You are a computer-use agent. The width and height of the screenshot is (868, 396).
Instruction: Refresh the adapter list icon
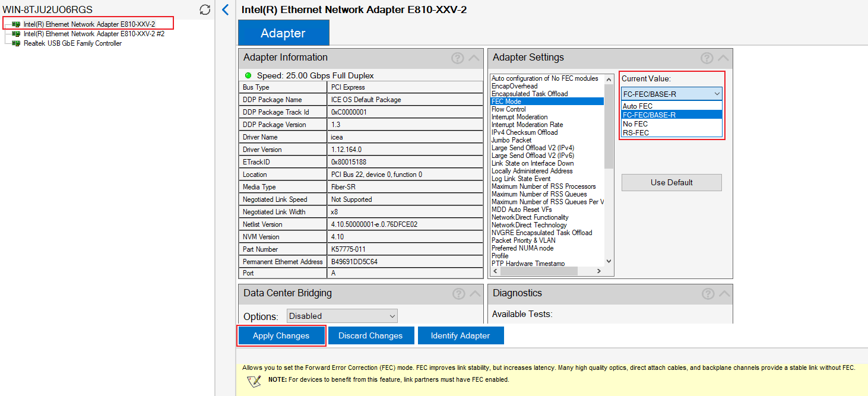click(205, 9)
